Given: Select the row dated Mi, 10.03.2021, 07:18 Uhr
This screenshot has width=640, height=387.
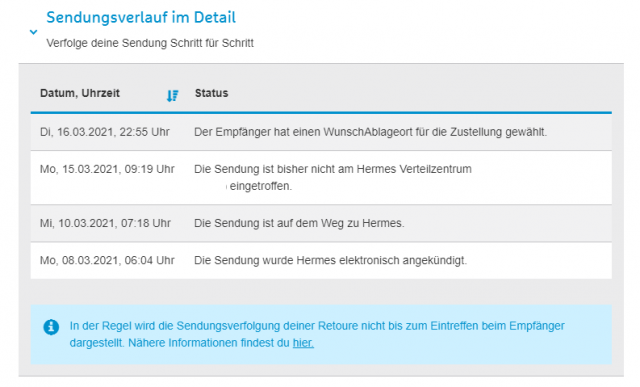Looking at the screenshot, I should [321, 223].
